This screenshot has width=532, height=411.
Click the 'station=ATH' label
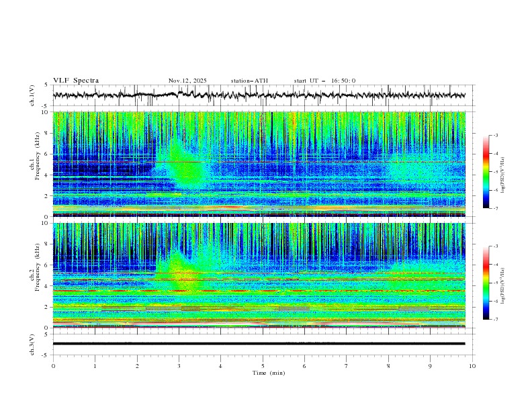click(249, 81)
